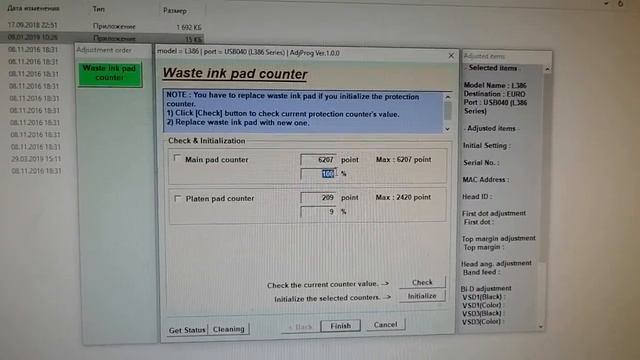
Task: Click NOTE box scroll down arrow
Action: (x=448, y=129)
